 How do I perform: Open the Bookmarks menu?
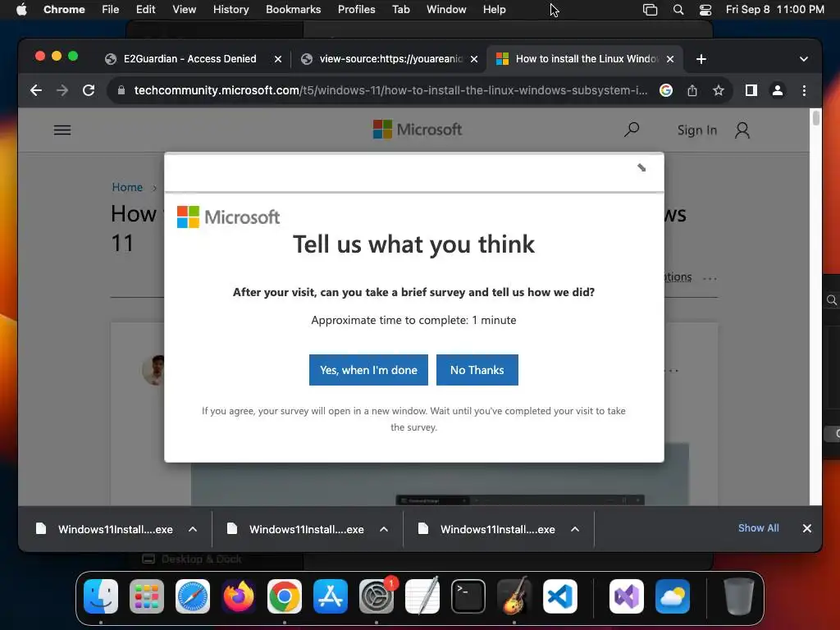point(293,10)
